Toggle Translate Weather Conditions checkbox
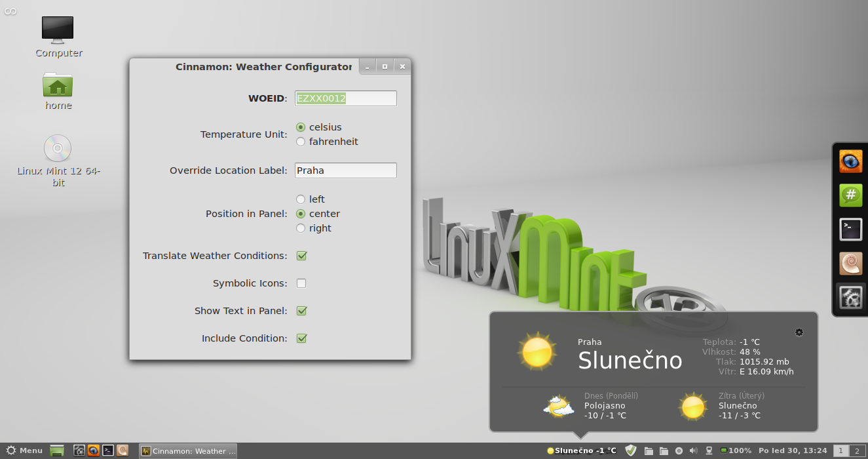The image size is (868, 459). [x=301, y=256]
